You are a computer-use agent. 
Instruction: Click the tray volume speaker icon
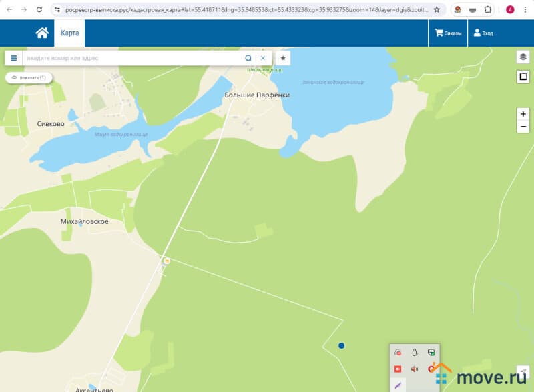click(x=415, y=369)
